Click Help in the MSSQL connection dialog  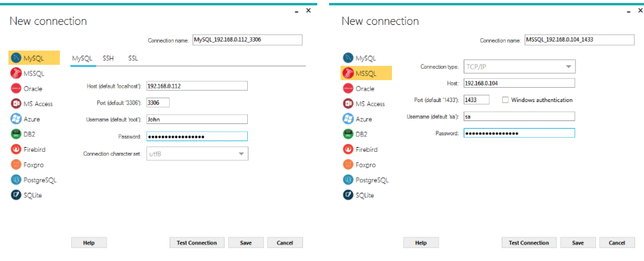click(421, 243)
